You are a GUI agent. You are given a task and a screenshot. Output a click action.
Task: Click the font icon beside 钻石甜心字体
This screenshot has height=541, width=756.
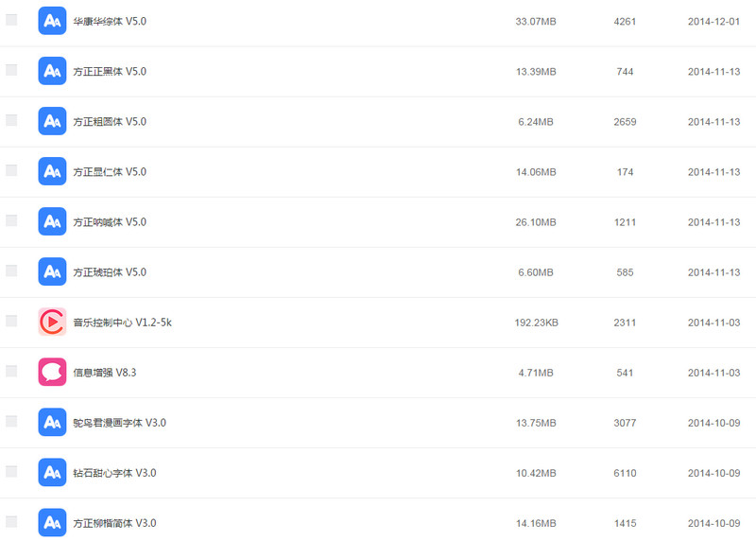point(52,472)
